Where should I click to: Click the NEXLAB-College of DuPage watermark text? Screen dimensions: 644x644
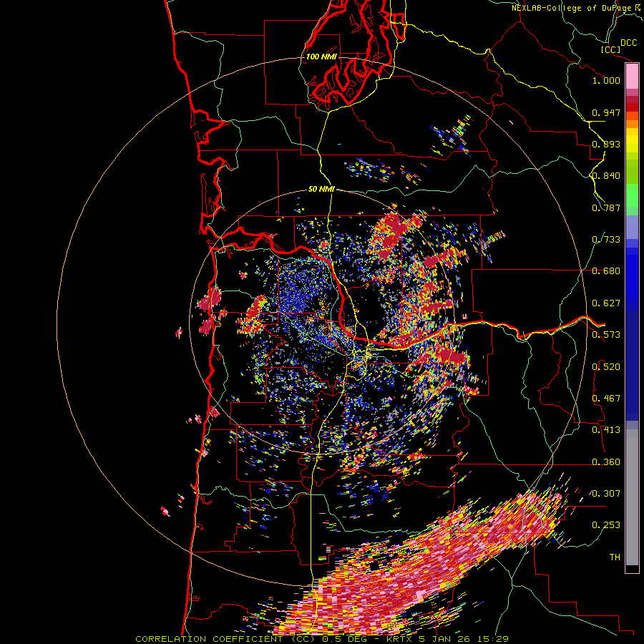(x=576, y=8)
